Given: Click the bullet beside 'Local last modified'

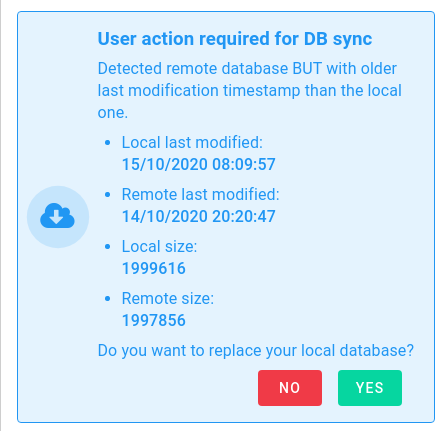Looking at the screenshot, I should tap(107, 143).
